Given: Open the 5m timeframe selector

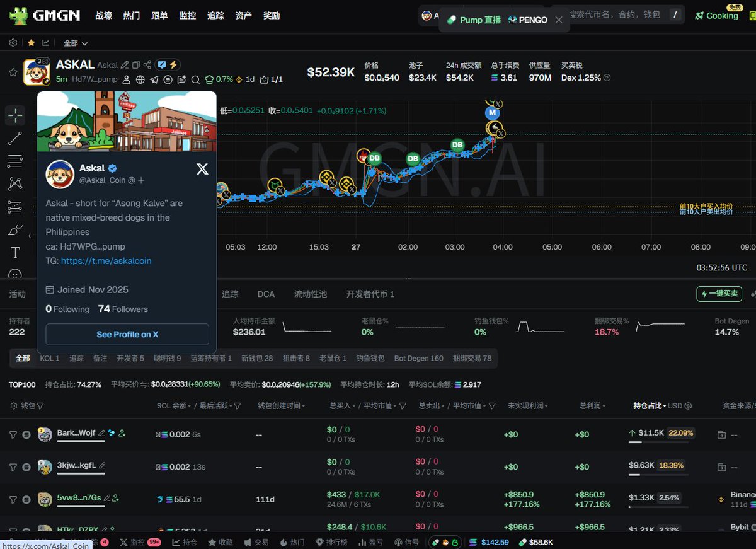Looking at the screenshot, I should tap(61, 79).
